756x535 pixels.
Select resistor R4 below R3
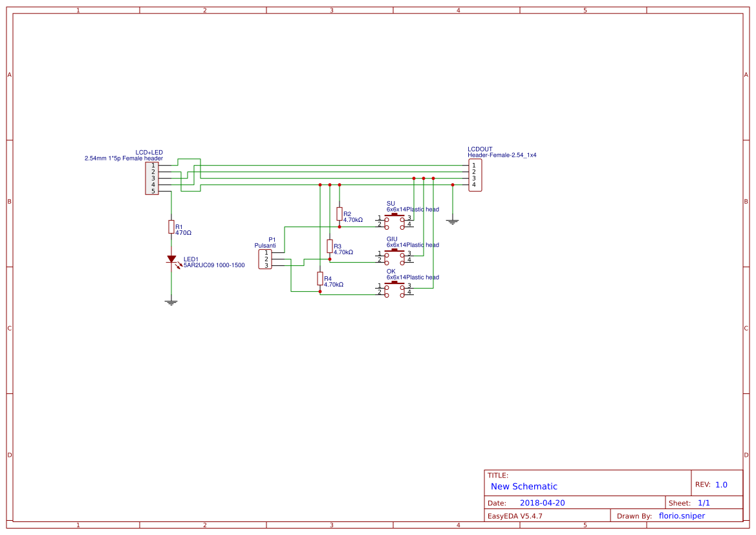(x=320, y=279)
